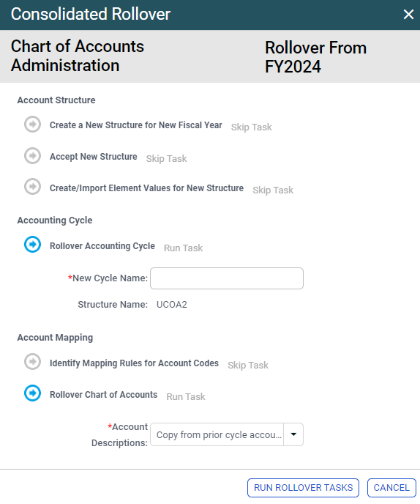This screenshot has width=420, height=504.
Task: Click arrow icon next to Accept New Structure
Action: pos(32,155)
